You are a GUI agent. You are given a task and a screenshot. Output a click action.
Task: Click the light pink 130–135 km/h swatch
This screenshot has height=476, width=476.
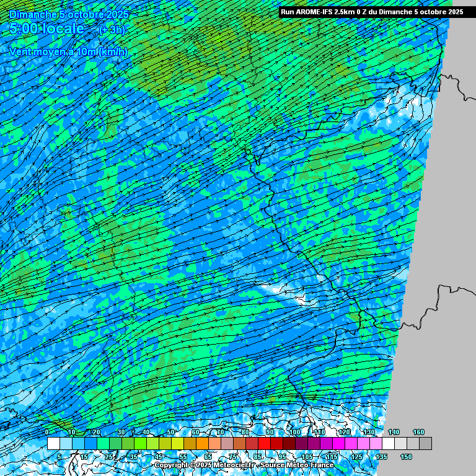[x=376, y=444]
